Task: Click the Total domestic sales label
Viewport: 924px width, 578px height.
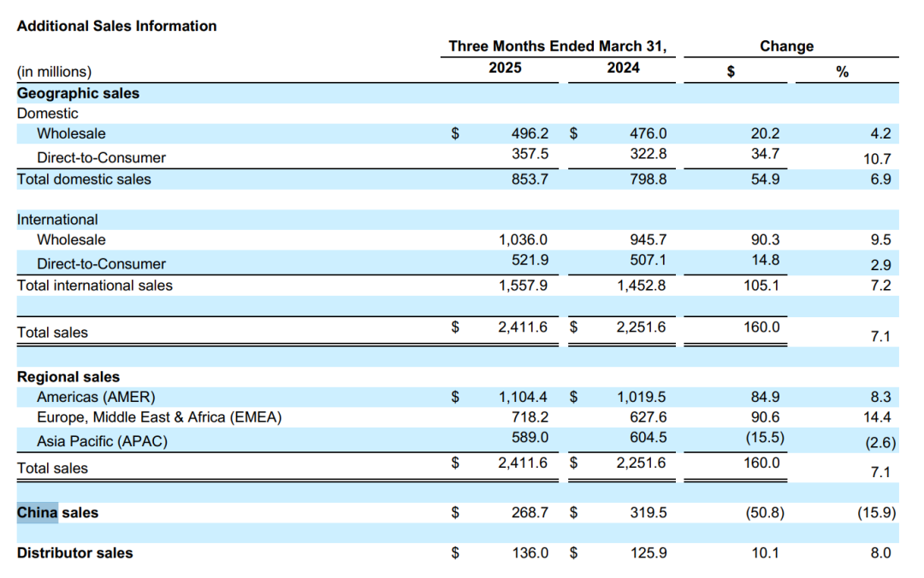Action: click(84, 180)
